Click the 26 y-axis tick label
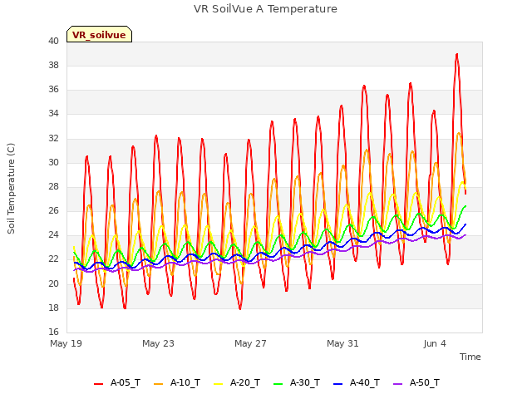 (x=53, y=210)
